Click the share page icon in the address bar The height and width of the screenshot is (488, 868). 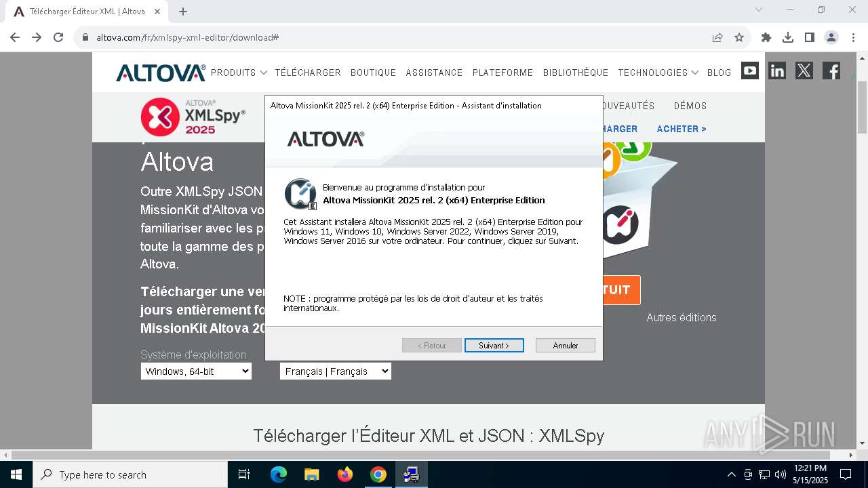coord(717,37)
